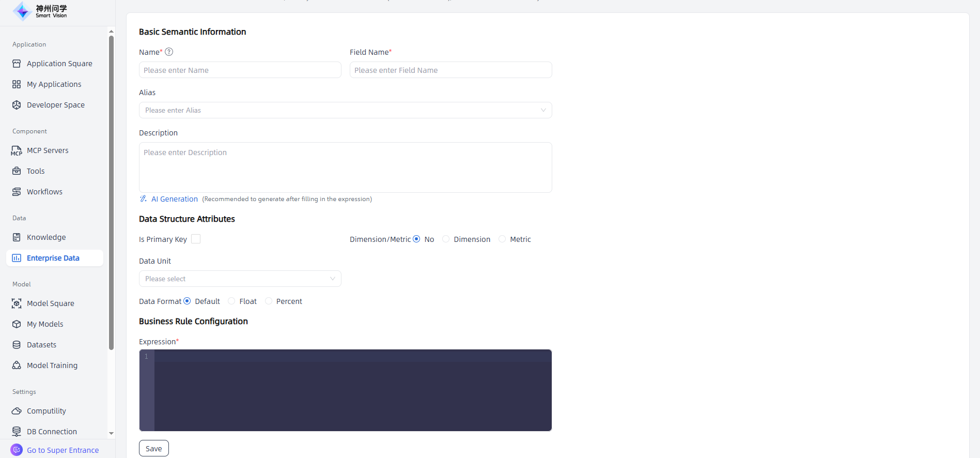Click the Application Square store icon

pyautogui.click(x=17, y=64)
